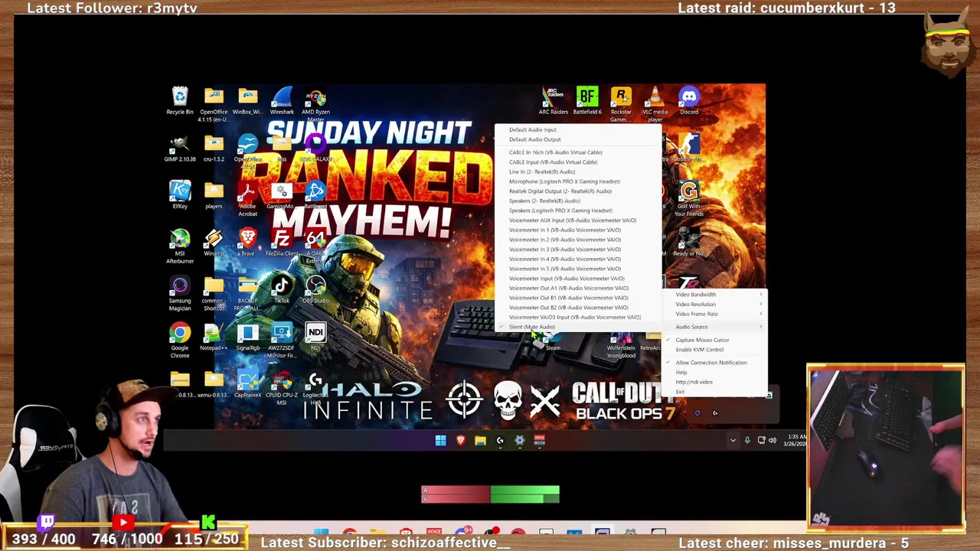Screen dimensions: 980x551
Task: Open Discord desktop shortcut
Action: pos(689,101)
